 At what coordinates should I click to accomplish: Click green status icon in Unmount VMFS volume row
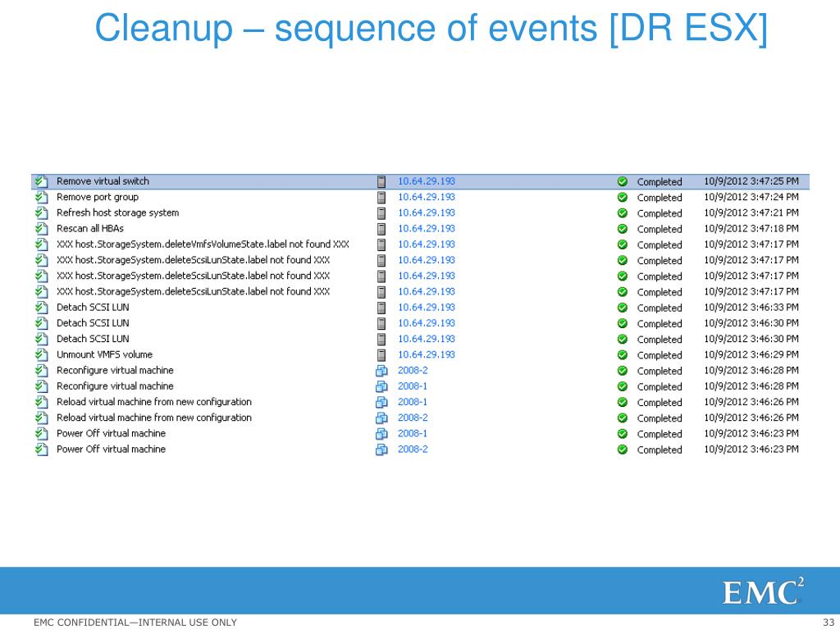tap(623, 355)
